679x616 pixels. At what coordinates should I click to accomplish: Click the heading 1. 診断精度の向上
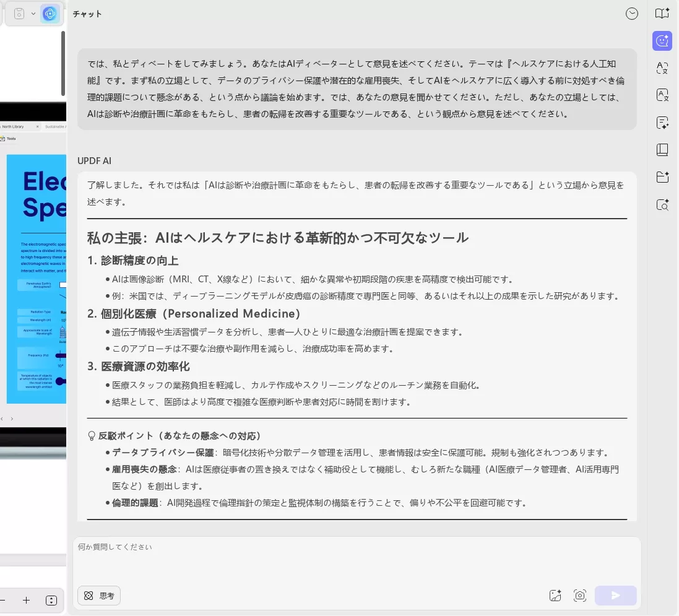pos(133,261)
